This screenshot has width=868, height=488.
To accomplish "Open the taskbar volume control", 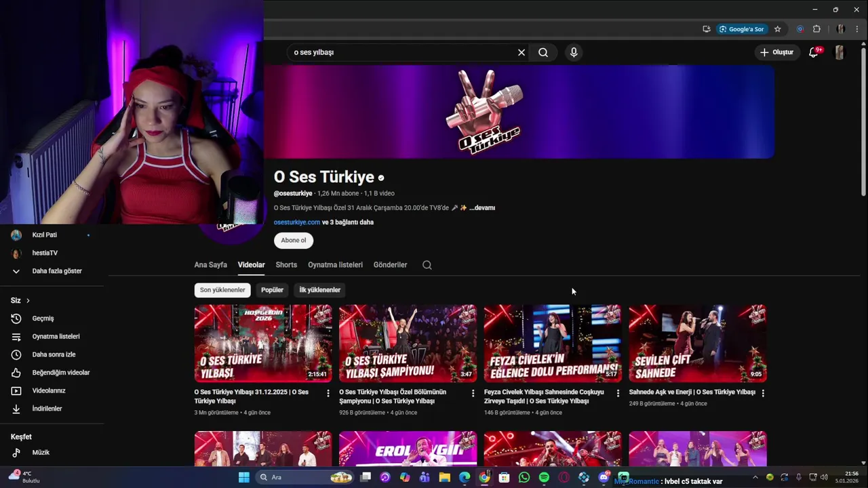I will coord(824,477).
